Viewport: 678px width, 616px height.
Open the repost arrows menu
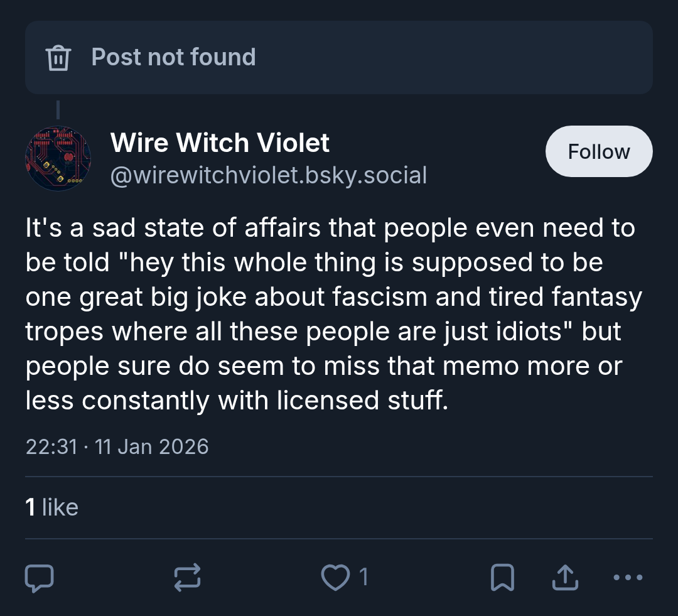187,577
